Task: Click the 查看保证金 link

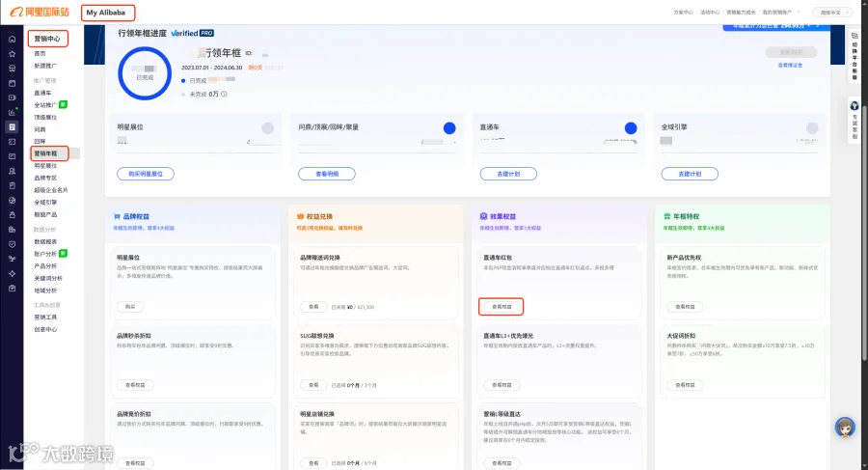Action: (790, 66)
